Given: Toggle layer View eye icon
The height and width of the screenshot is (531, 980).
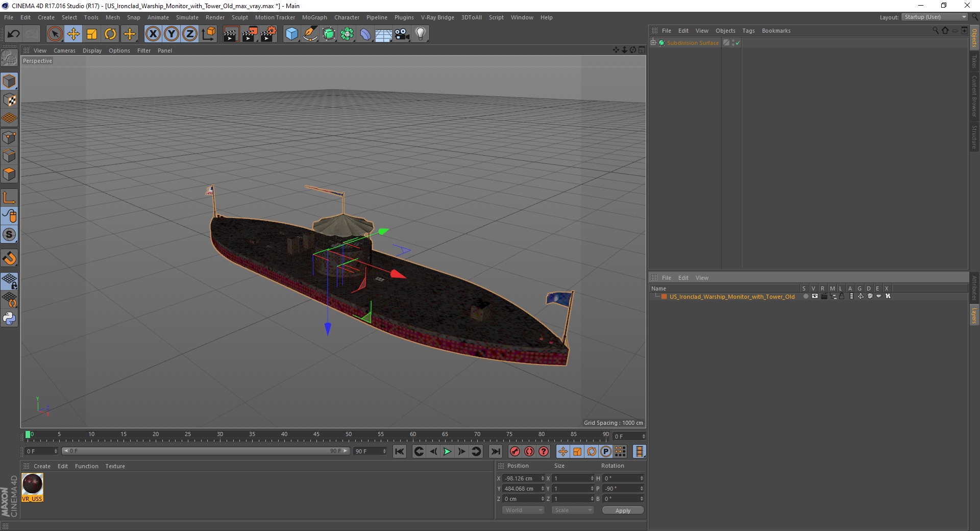Looking at the screenshot, I should coord(815,296).
